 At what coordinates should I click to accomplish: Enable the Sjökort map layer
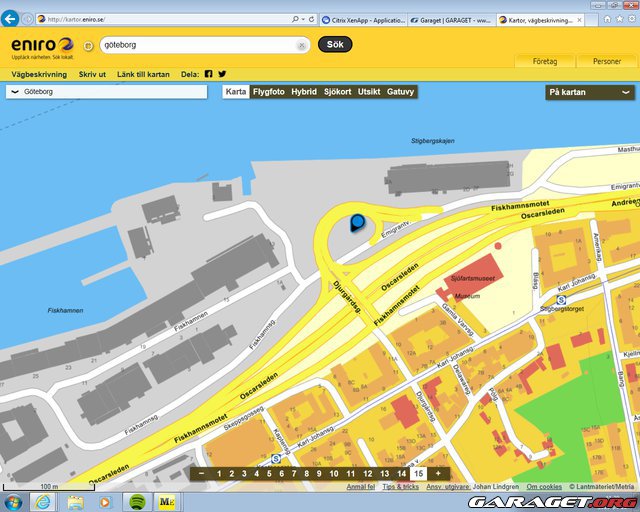[337, 92]
